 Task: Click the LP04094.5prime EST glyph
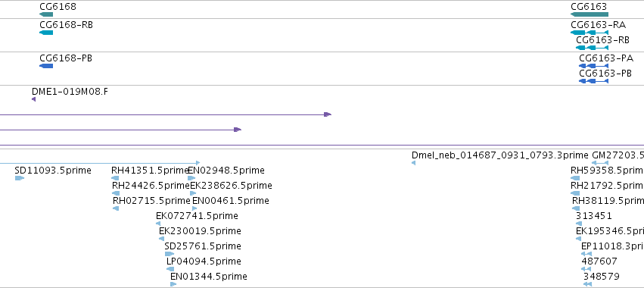click(x=170, y=269)
